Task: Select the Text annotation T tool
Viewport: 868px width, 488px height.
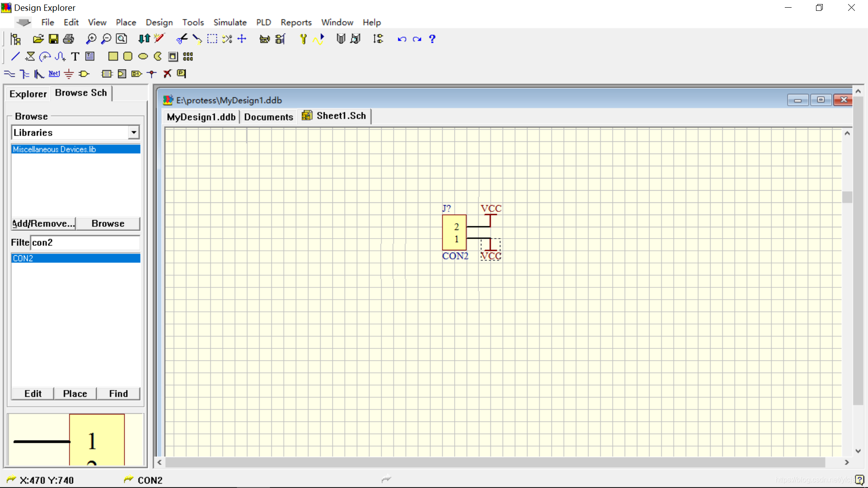Action: tap(75, 56)
